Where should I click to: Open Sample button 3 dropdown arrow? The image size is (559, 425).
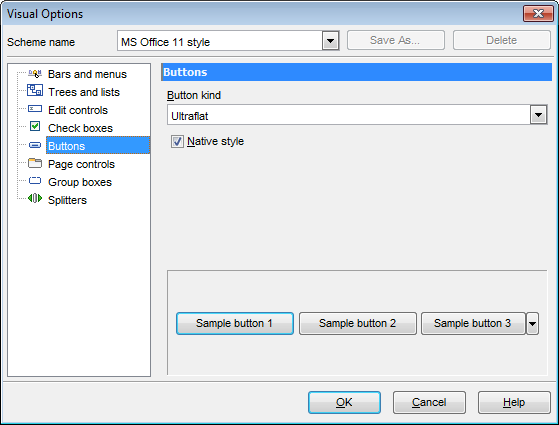(x=532, y=323)
